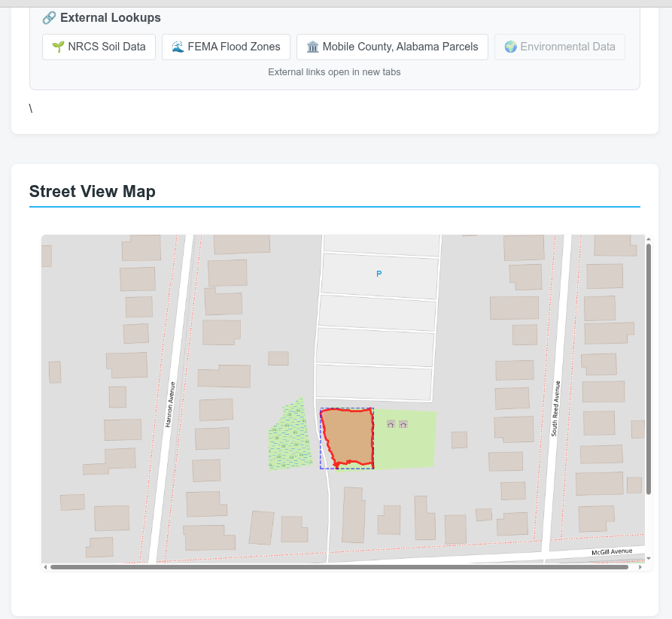Open Mobile County, Alabama Parcels link

pyautogui.click(x=392, y=47)
